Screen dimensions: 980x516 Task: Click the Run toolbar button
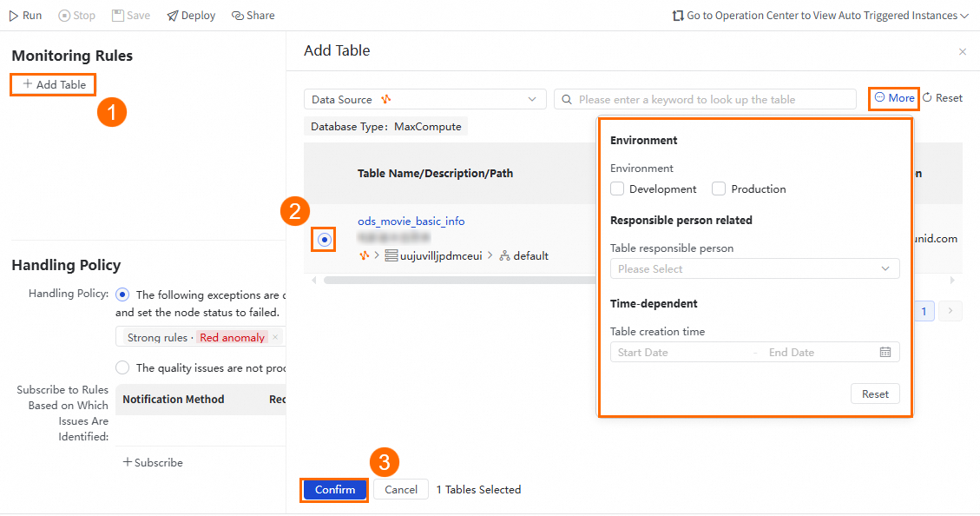pos(25,16)
